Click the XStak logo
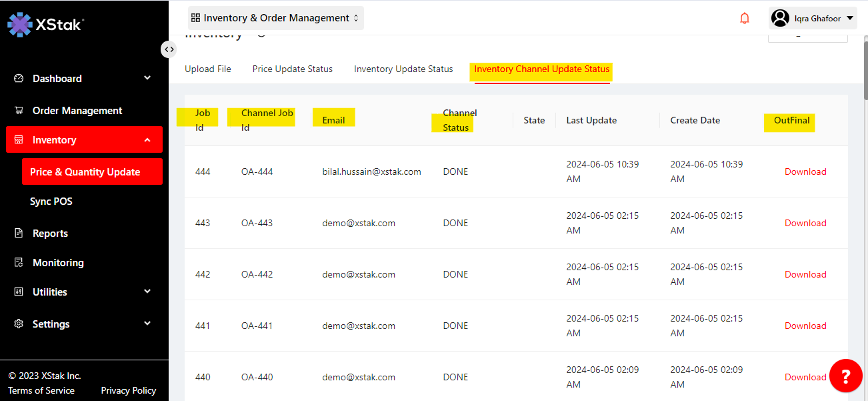The image size is (868, 401). tap(45, 25)
